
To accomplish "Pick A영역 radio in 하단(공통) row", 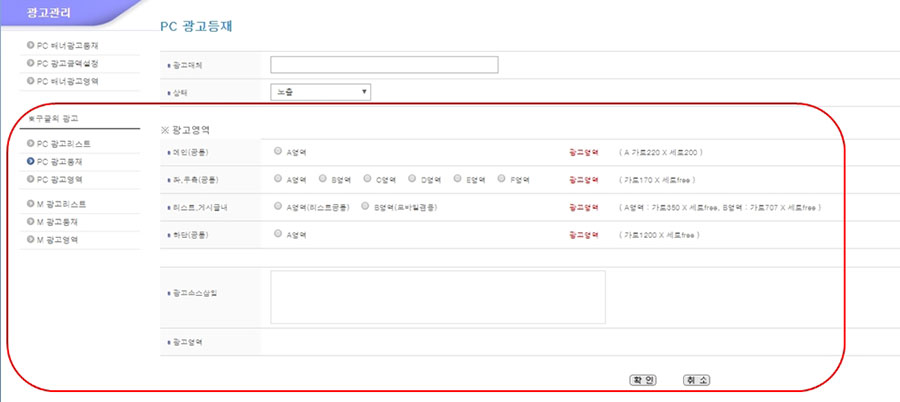I will 277,234.
